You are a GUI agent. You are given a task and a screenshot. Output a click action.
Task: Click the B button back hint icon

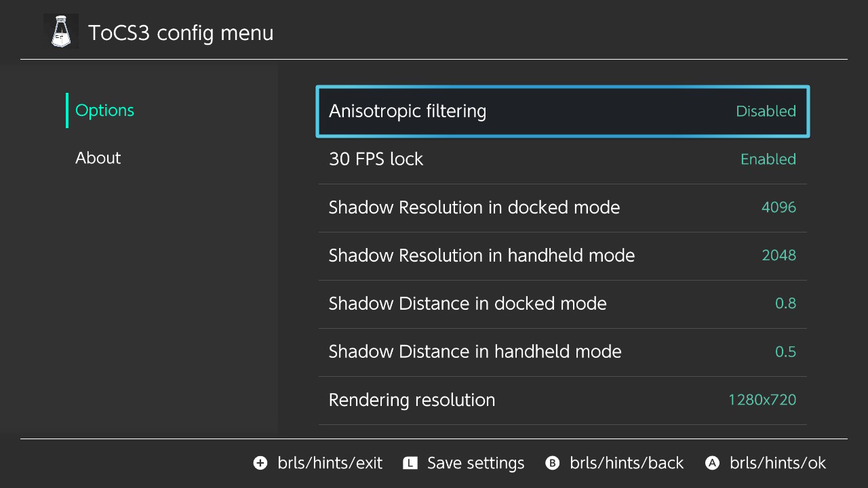point(553,463)
